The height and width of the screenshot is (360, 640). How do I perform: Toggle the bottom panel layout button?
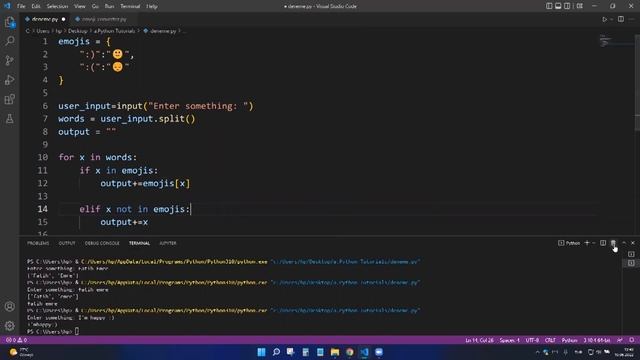click(x=558, y=6)
